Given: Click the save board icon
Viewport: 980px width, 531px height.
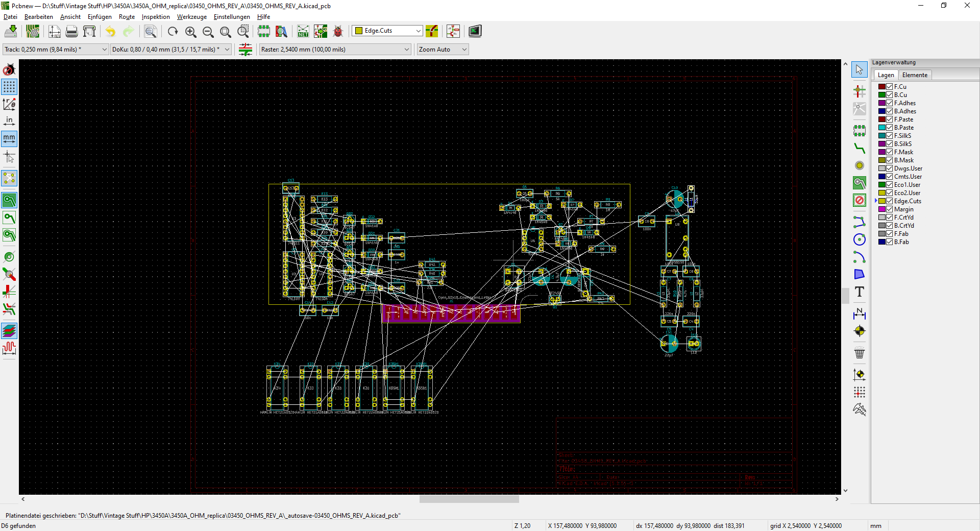Looking at the screenshot, I should coord(11,31).
